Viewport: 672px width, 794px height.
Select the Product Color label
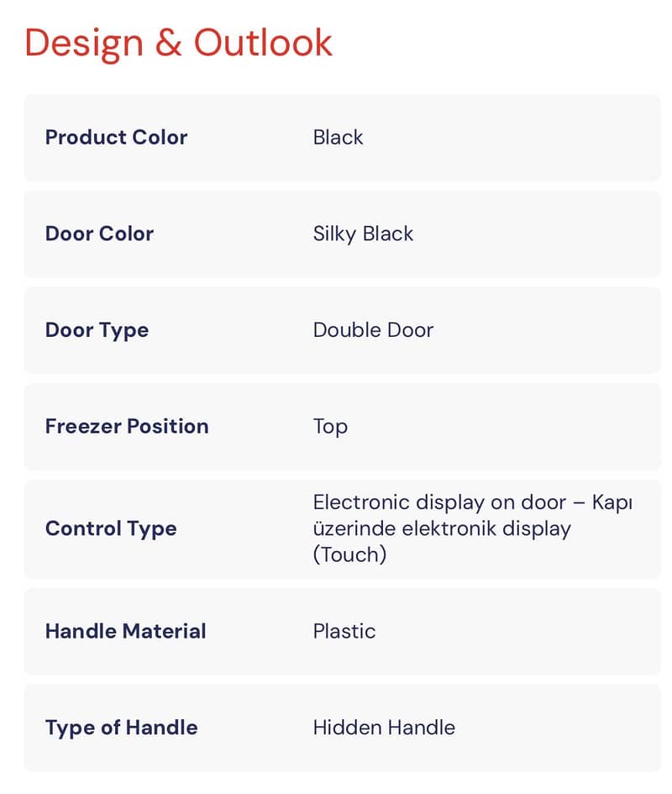pyautogui.click(x=117, y=137)
